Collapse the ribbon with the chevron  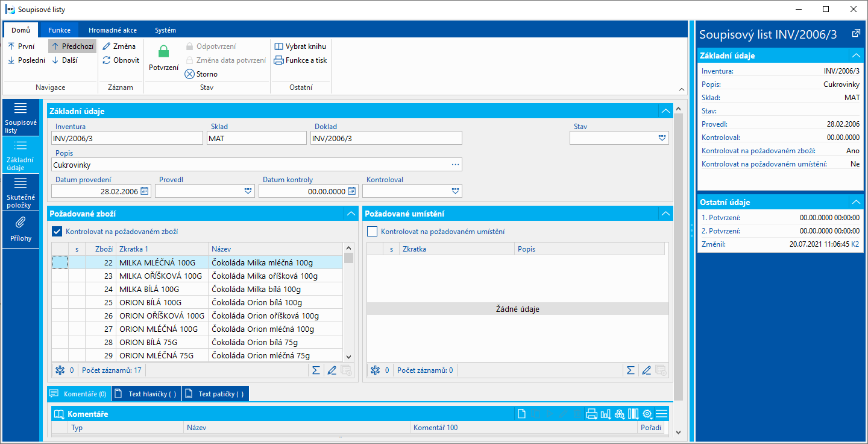point(681,89)
